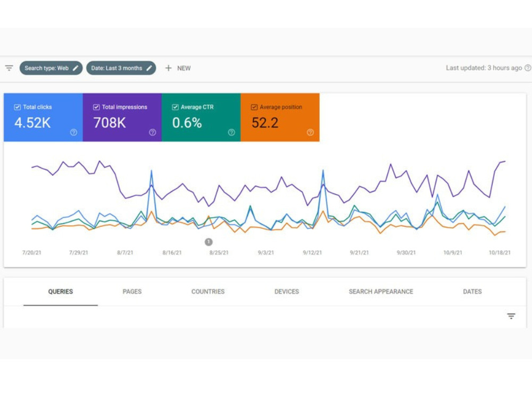532x399 pixels.
Task: Open the Search type: Web filter chip
Action: point(51,68)
